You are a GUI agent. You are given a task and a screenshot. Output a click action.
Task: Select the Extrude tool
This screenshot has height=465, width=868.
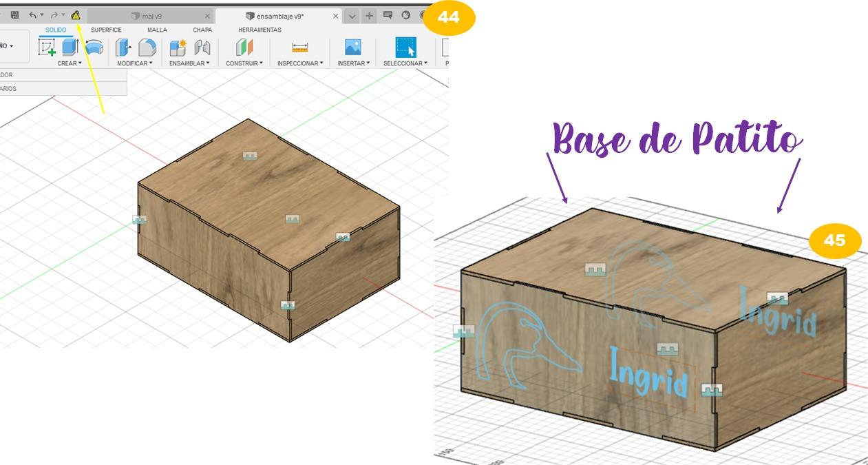tap(70, 48)
